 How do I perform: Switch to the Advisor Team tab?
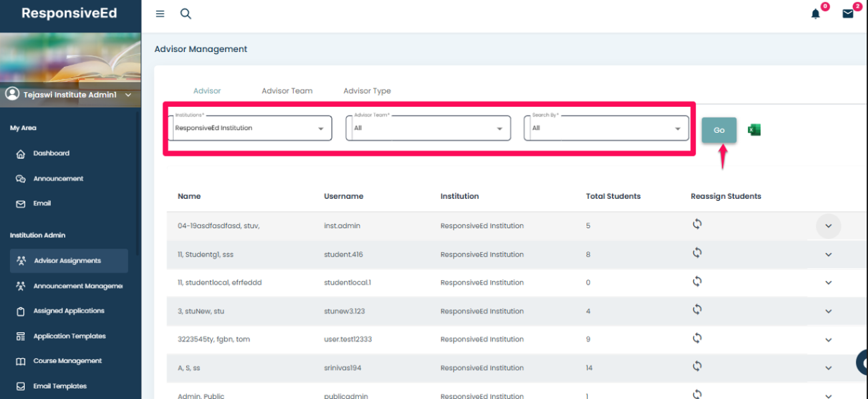tap(287, 91)
